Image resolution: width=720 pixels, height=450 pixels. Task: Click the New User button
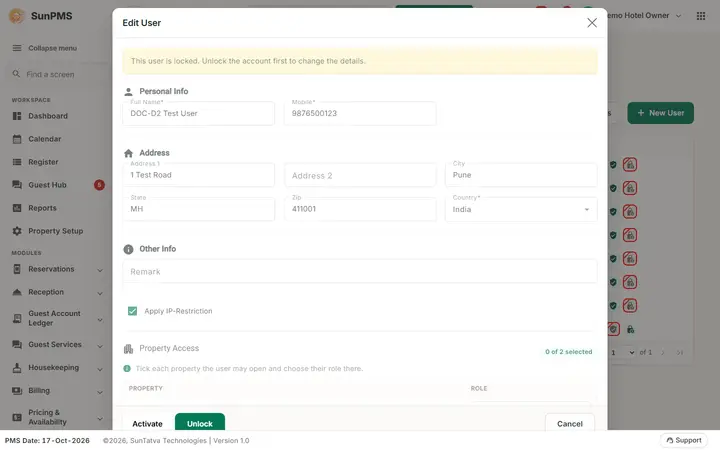[660, 113]
